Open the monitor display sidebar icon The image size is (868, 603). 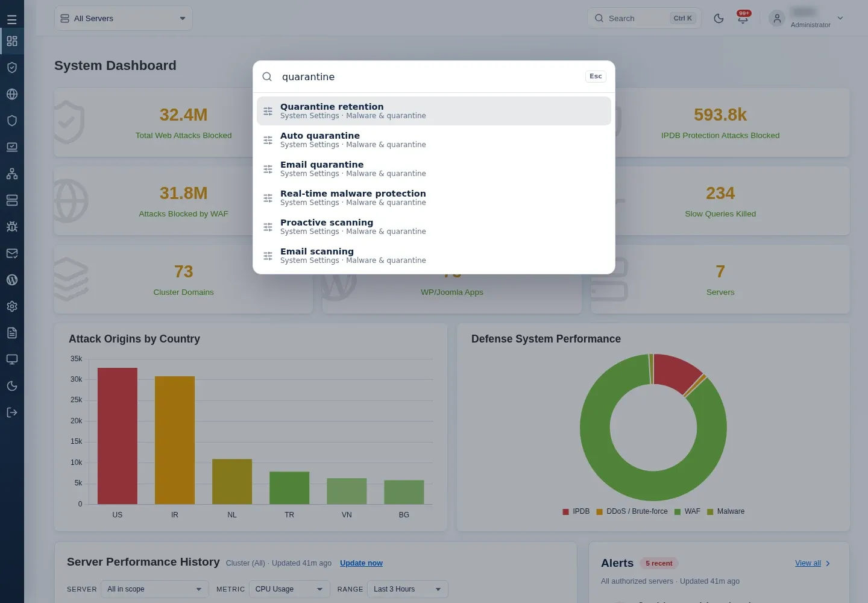click(x=12, y=359)
